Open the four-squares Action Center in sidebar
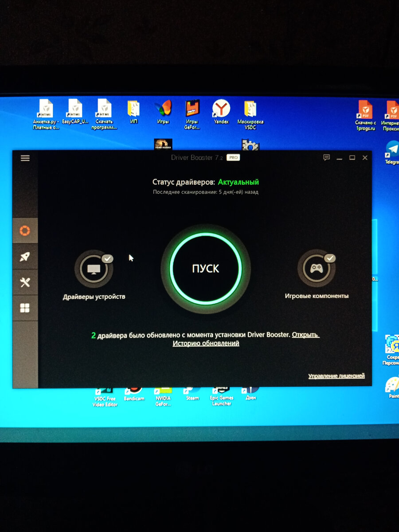The width and height of the screenshot is (399, 532). pyautogui.click(x=25, y=308)
